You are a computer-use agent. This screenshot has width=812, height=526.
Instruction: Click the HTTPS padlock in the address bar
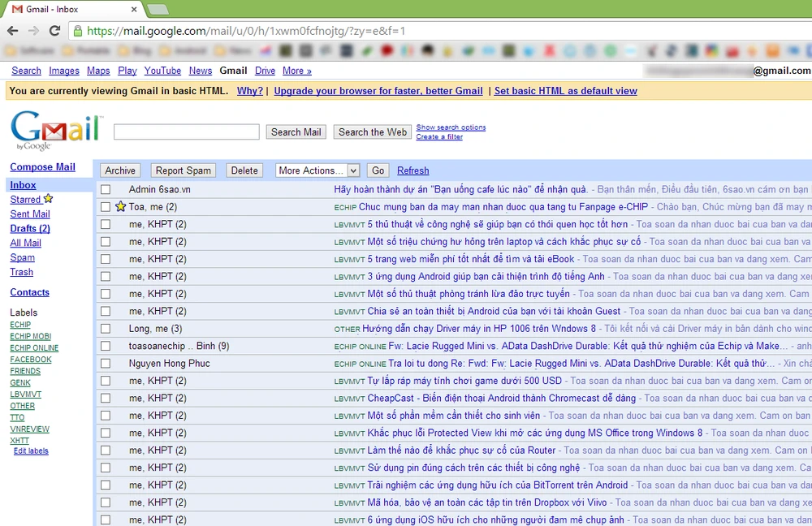click(77, 30)
